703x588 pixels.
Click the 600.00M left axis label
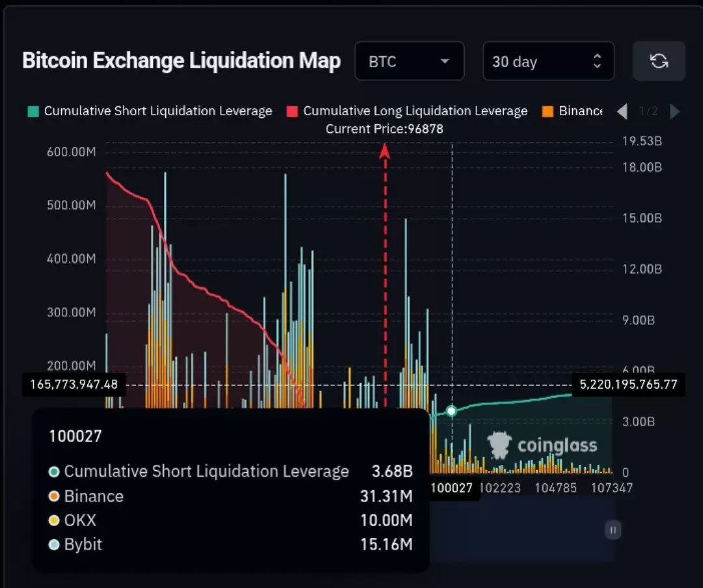72,152
